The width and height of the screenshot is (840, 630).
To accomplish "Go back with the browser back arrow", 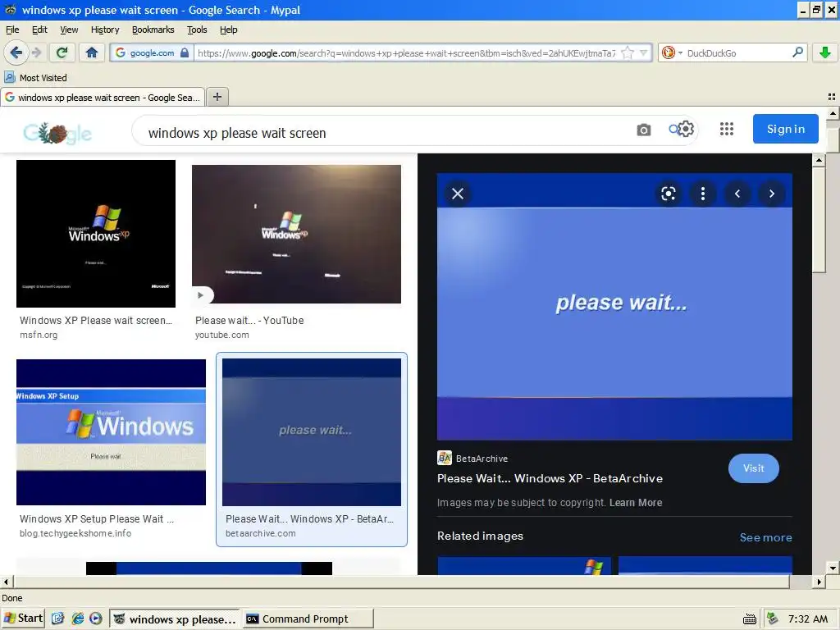I will [15, 52].
